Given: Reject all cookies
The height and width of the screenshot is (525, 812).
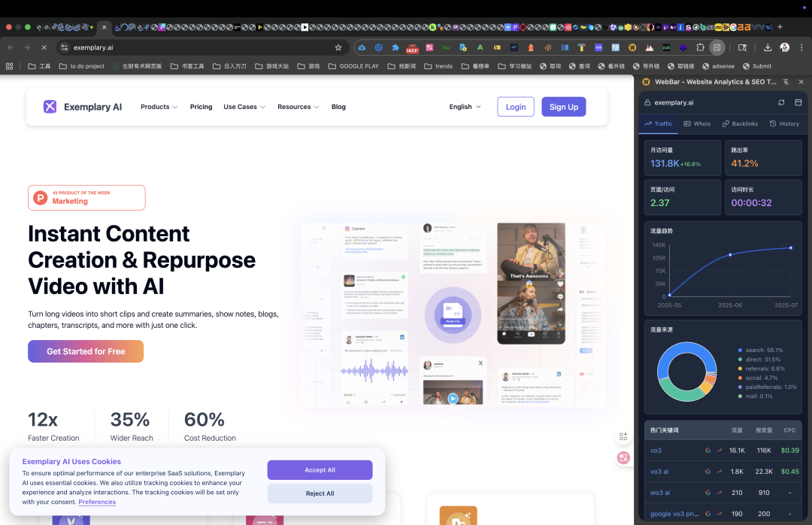Looking at the screenshot, I should (320, 493).
